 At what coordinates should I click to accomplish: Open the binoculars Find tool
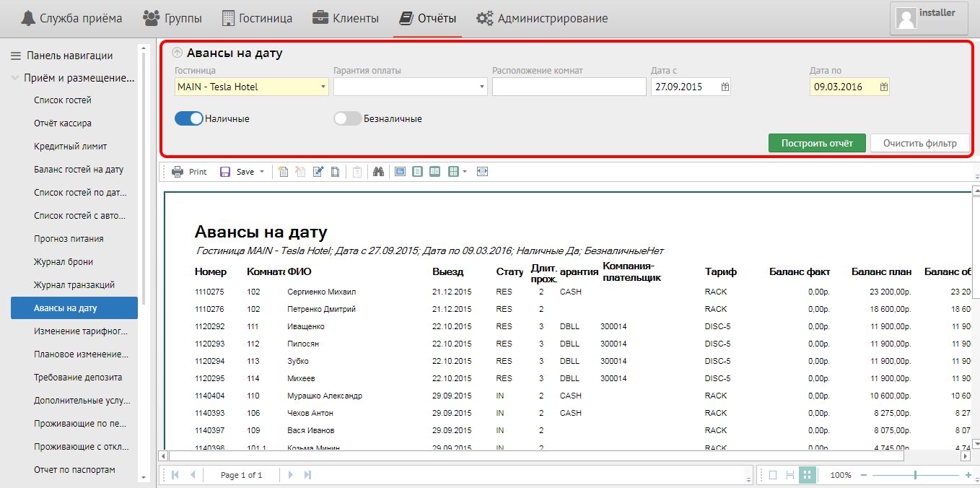377,172
